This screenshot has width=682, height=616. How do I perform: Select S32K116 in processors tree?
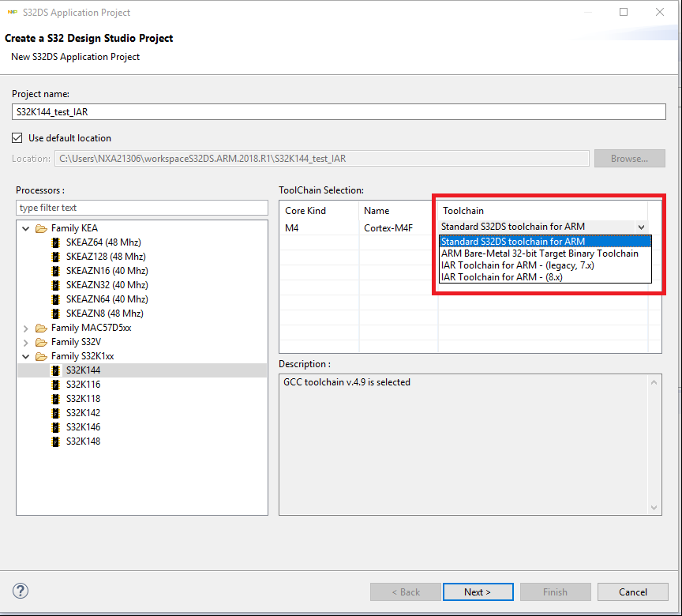(83, 385)
